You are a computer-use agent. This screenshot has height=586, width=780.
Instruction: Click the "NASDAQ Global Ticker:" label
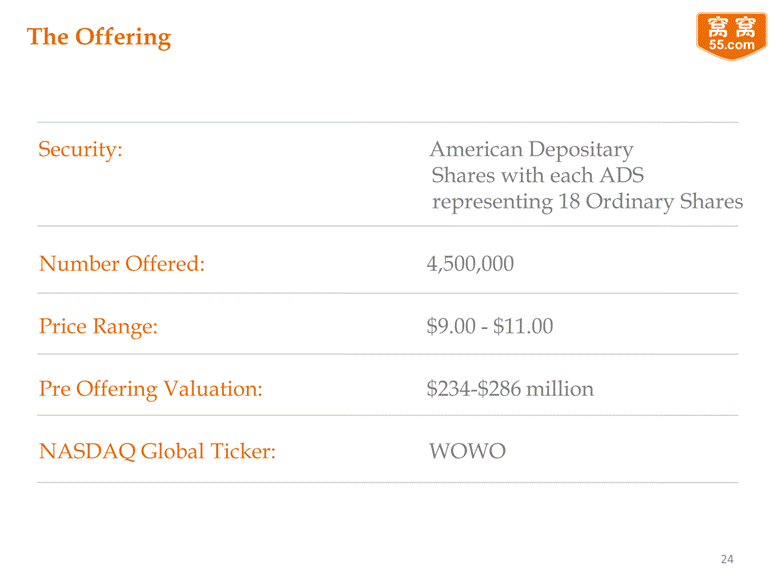pos(157,451)
